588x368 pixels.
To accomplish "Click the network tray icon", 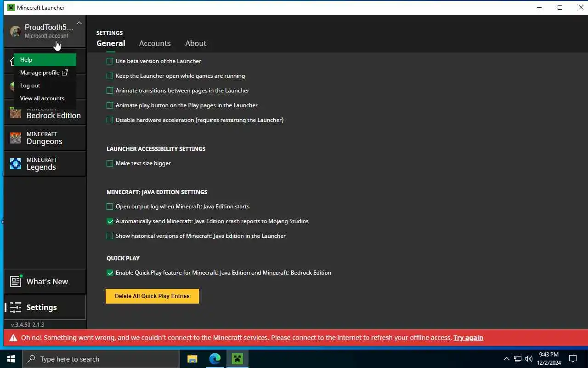I will click(518, 359).
